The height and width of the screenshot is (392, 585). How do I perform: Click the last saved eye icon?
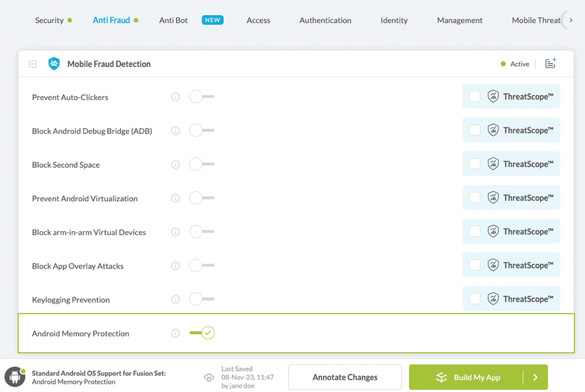point(209,377)
